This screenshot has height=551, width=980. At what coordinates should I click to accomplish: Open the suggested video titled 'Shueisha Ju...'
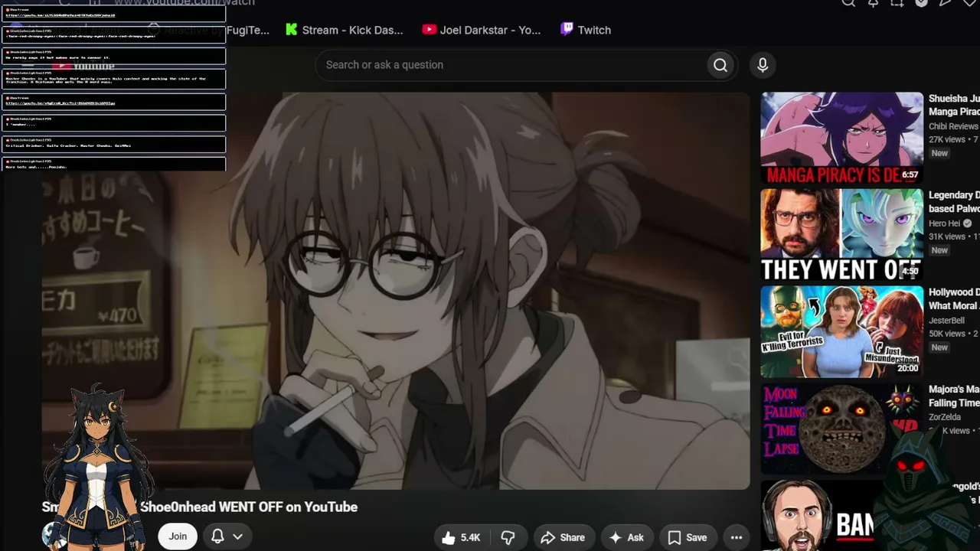tap(954, 106)
